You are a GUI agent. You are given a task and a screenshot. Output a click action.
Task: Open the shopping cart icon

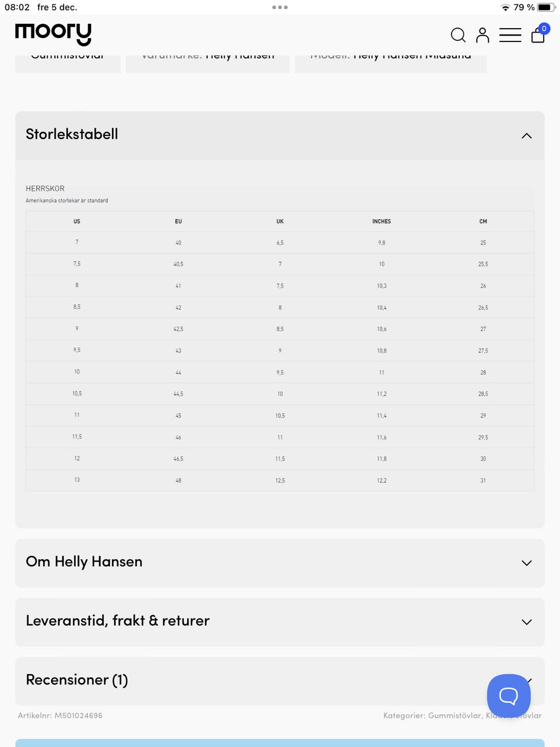[x=537, y=36]
